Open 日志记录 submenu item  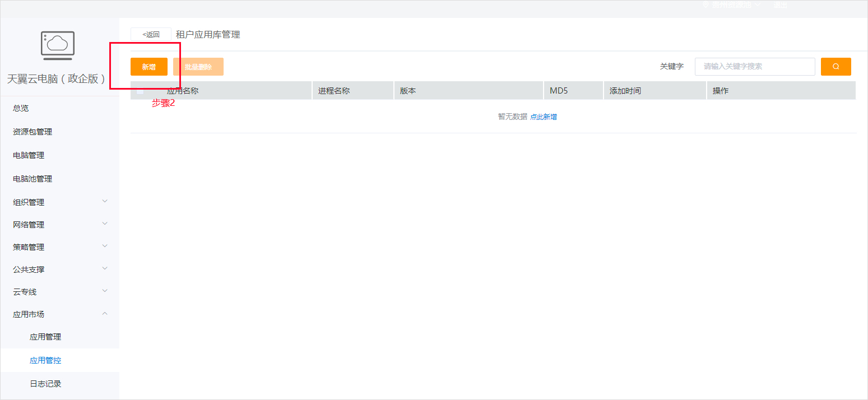[45, 384]
